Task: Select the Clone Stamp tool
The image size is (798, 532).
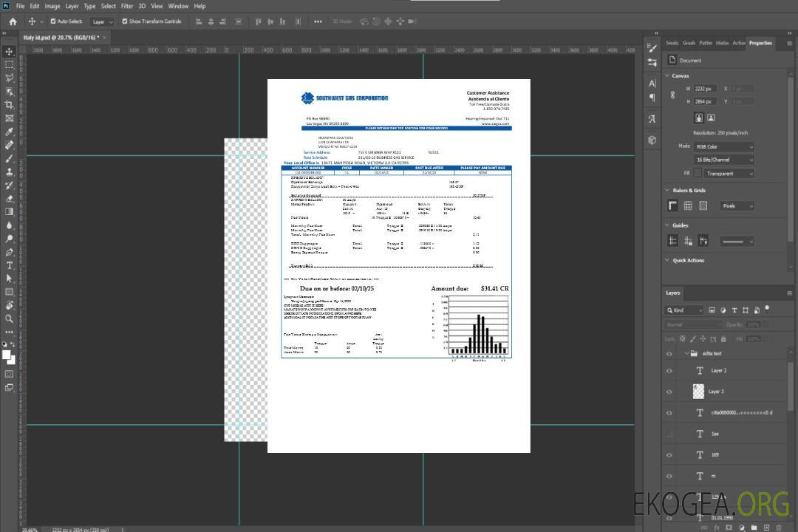Action: click(9, 171)
